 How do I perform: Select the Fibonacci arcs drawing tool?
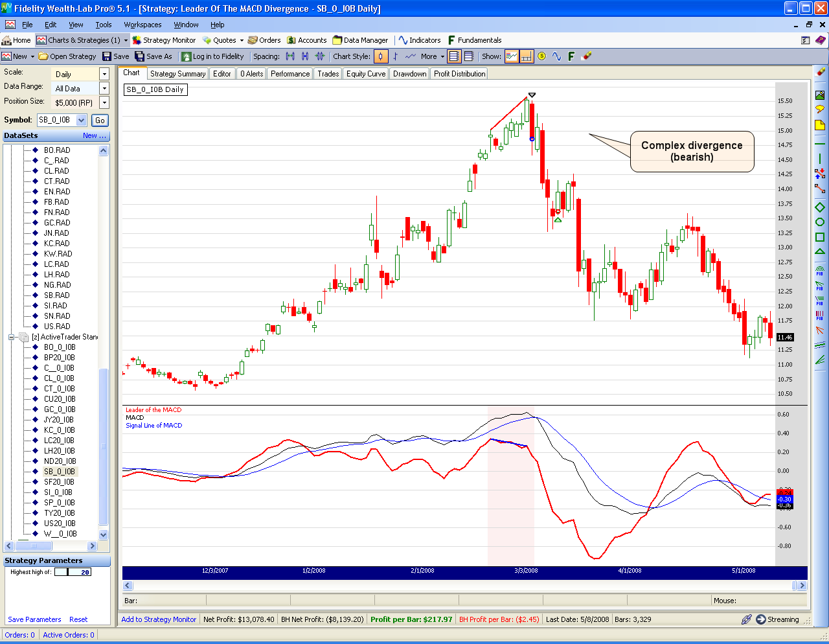[820, 270]
